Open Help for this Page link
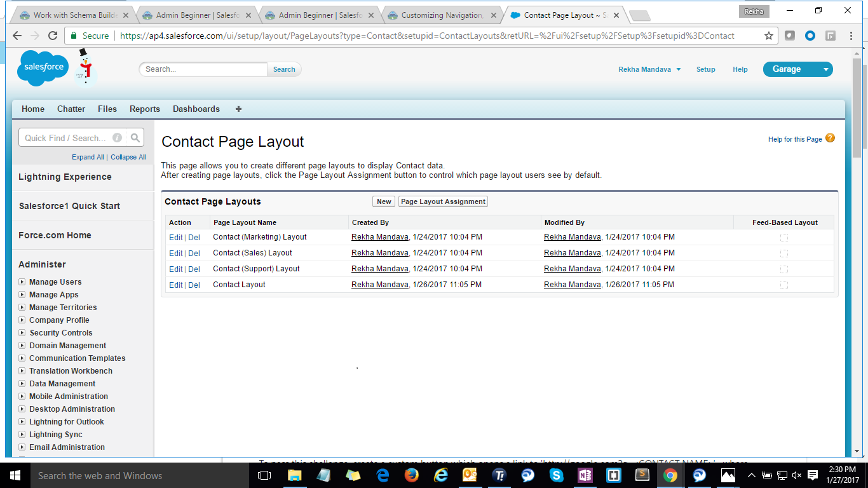 [795, 139]
